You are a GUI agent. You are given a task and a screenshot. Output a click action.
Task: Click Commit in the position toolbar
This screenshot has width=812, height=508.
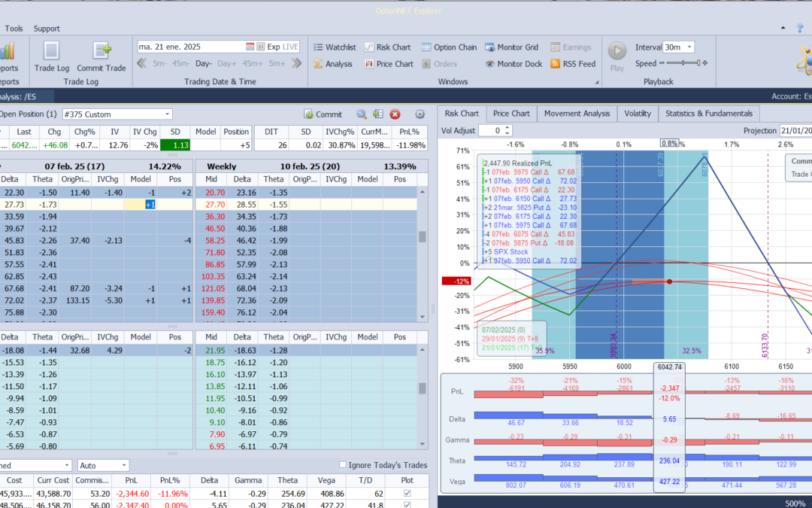323,114
